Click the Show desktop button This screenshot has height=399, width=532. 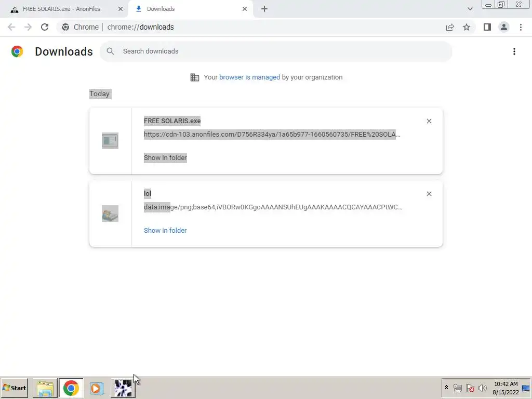[526, 388]
